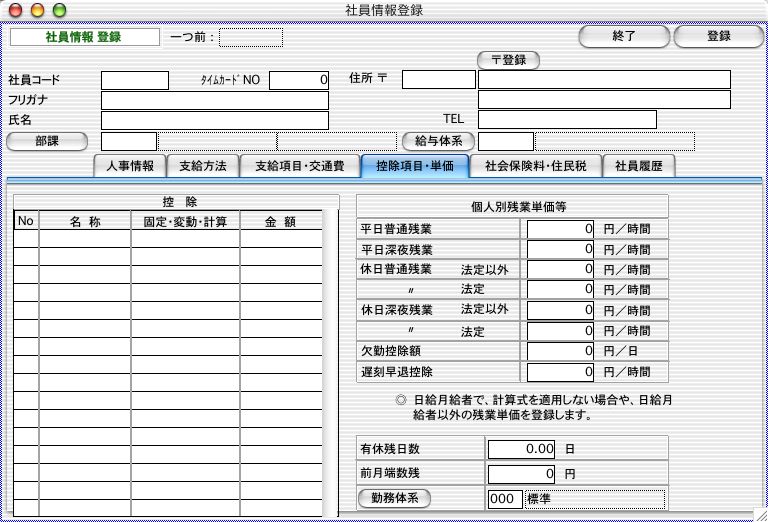Select the タイムカードNO field

[299, 80]
